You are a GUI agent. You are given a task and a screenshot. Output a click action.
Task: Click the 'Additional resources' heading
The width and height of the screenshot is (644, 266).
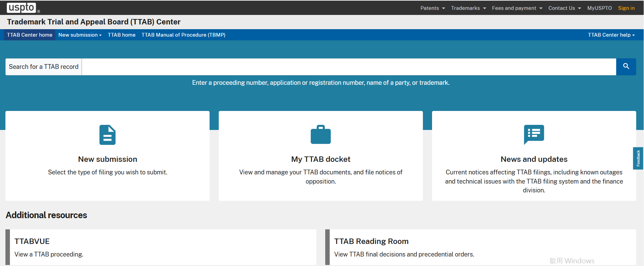[46, 215]
